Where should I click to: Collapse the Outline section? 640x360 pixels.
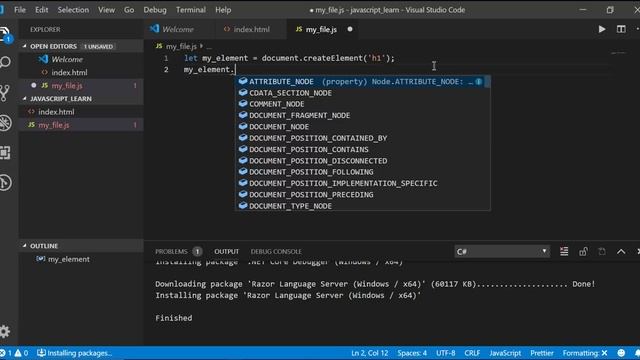[x=82, y=246]
